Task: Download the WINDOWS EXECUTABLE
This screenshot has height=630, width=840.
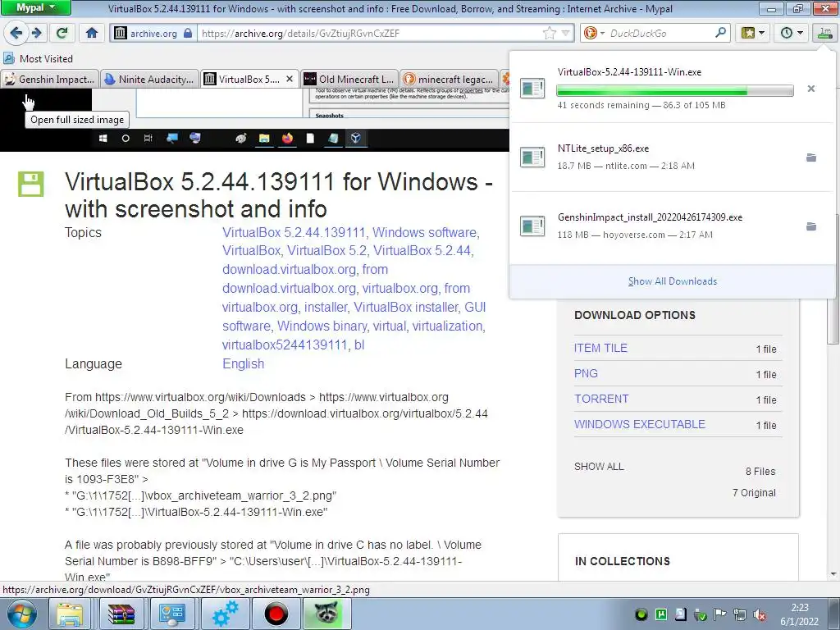Action: (640, 424)
